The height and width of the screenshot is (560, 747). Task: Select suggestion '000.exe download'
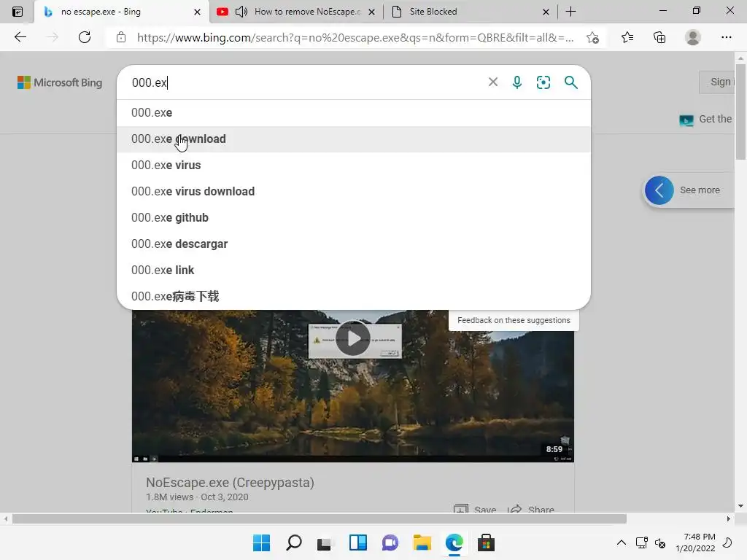click(354, 139)
